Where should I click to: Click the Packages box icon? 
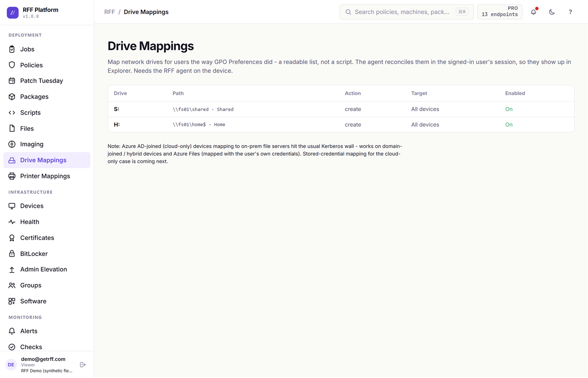(x=12, y=97)
